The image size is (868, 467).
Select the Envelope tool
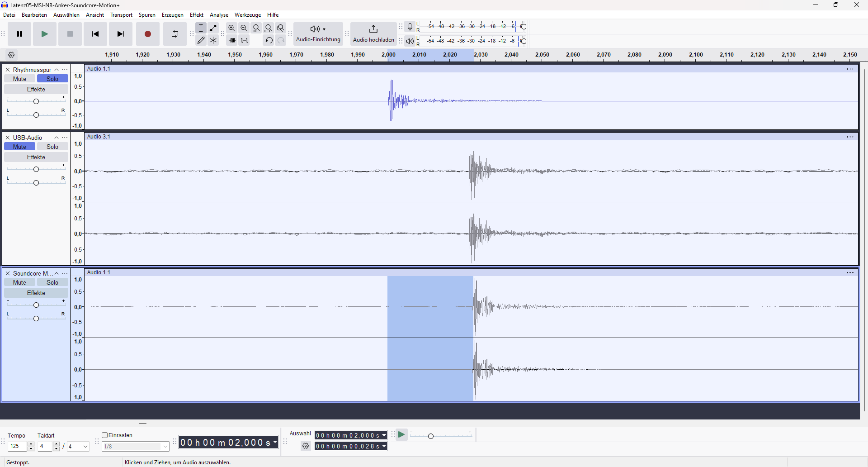213,28
